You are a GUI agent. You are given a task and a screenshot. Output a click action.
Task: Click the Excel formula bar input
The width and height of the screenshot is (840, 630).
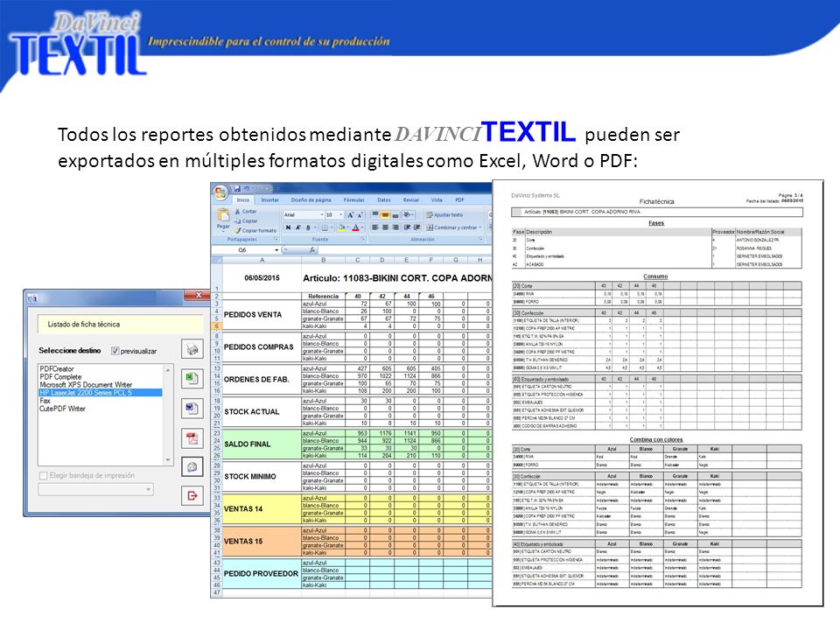[x=405, y=250]
